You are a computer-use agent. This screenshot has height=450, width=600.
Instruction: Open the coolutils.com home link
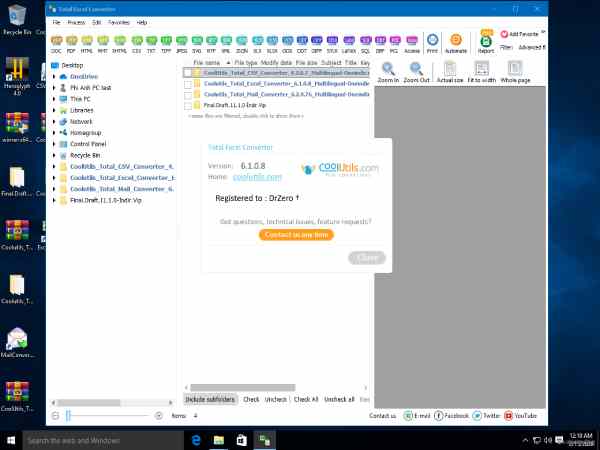point(258,177)
